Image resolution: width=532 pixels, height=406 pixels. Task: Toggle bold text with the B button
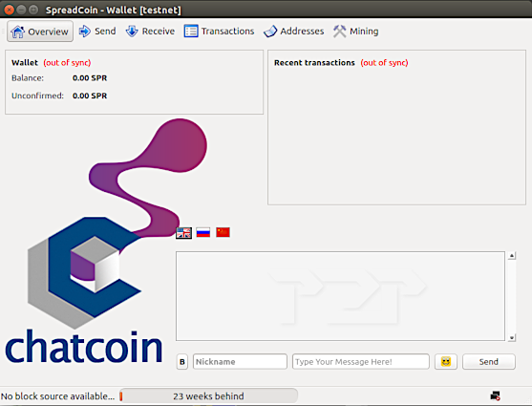(x=182, y=362)
